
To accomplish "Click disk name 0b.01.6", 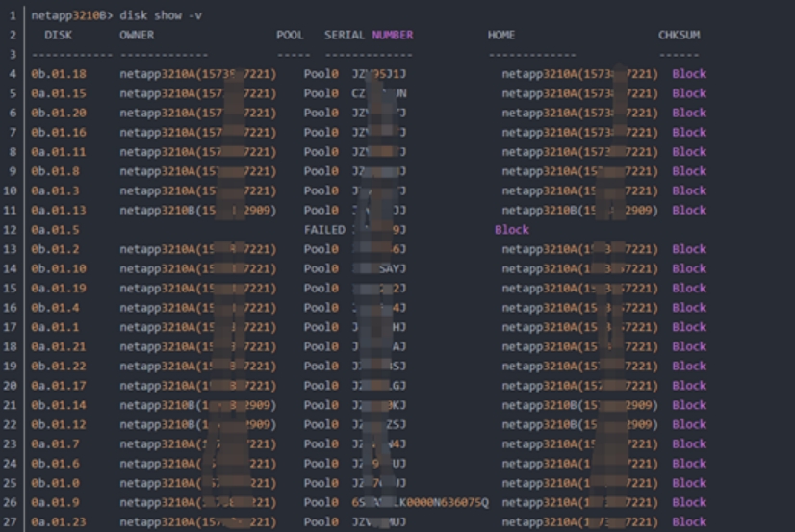I will pos(55,464).
